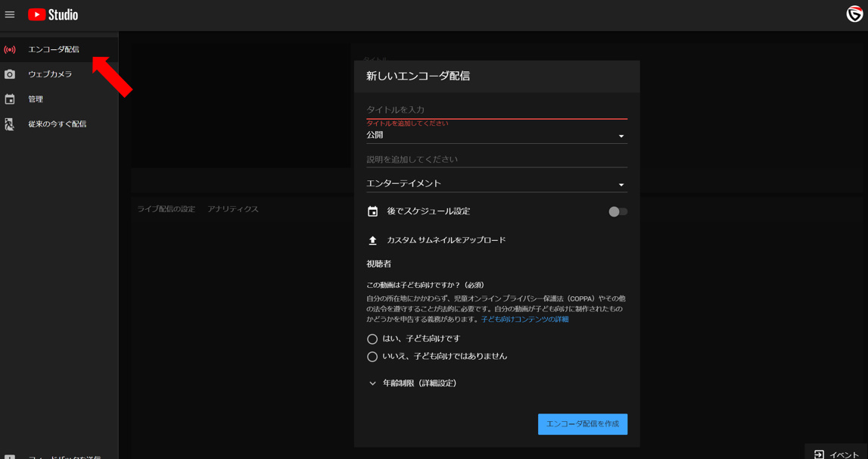This screenshot has height=459, width=868.
Task: Select はい、子ども向けです radio button
Action: [372, 339]
